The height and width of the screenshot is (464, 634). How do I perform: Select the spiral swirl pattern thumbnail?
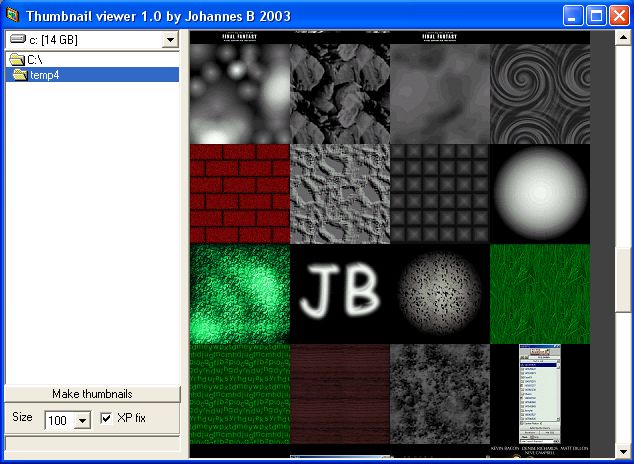point(540,94)
